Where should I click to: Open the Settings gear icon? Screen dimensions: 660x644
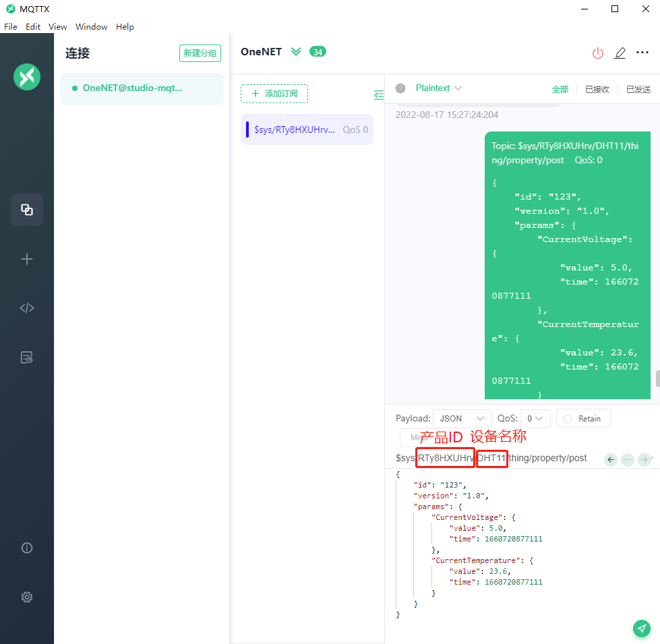(27, 597)
